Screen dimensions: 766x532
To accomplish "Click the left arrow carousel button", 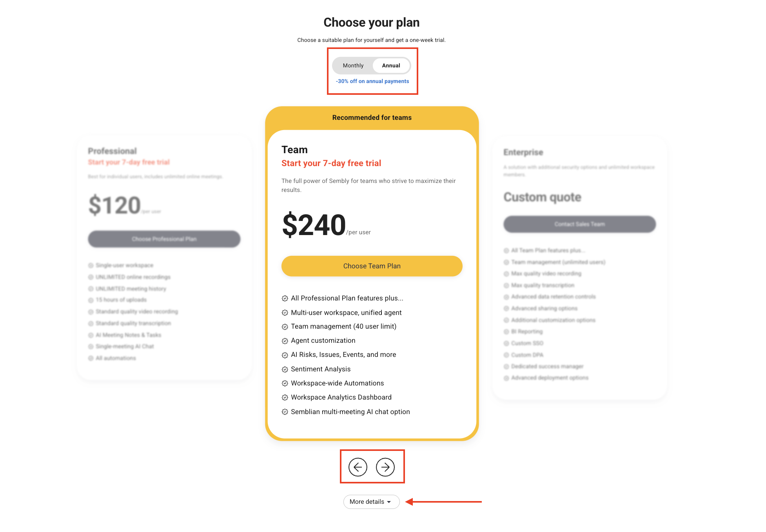I will pos(358,467).
